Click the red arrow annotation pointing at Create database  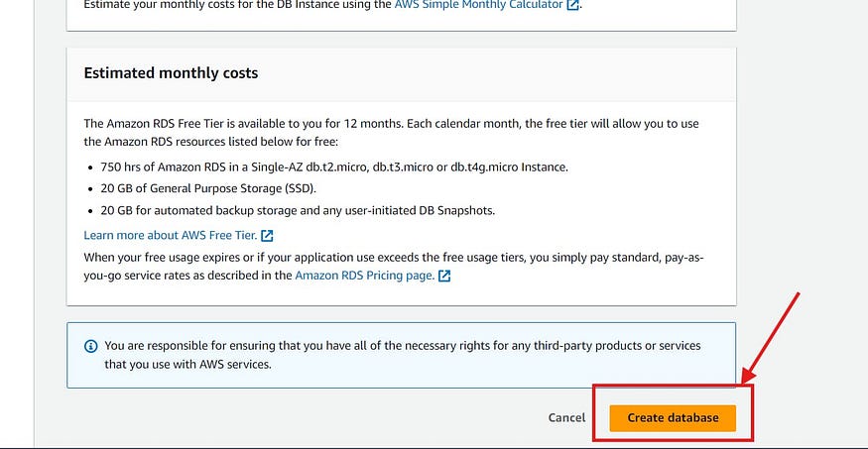click(x=771, y=338)
